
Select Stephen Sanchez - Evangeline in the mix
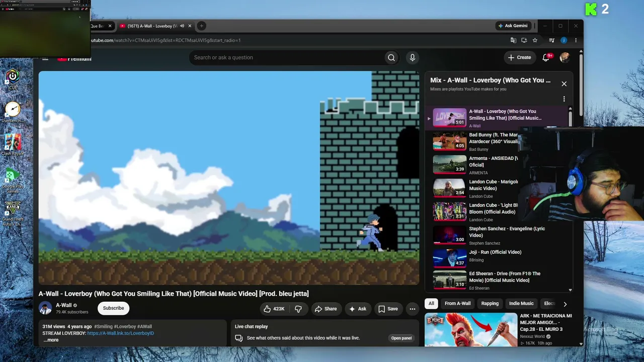pos(498,235)
